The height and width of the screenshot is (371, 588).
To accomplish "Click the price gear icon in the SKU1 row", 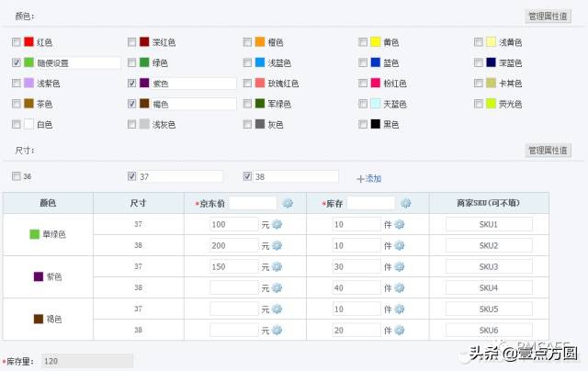I will pyautogui.click(x=277, y=224).
